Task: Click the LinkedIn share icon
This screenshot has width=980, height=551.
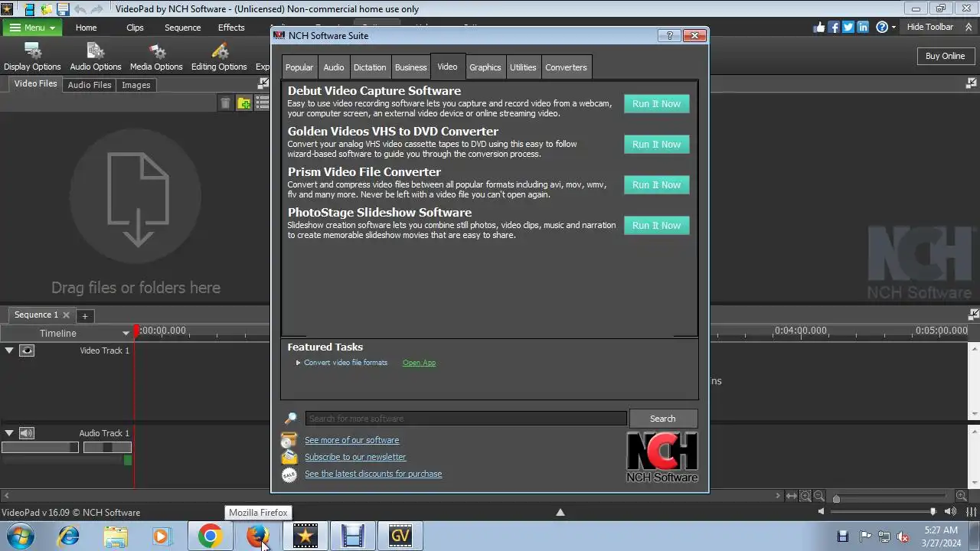Action: pos(863,27)
